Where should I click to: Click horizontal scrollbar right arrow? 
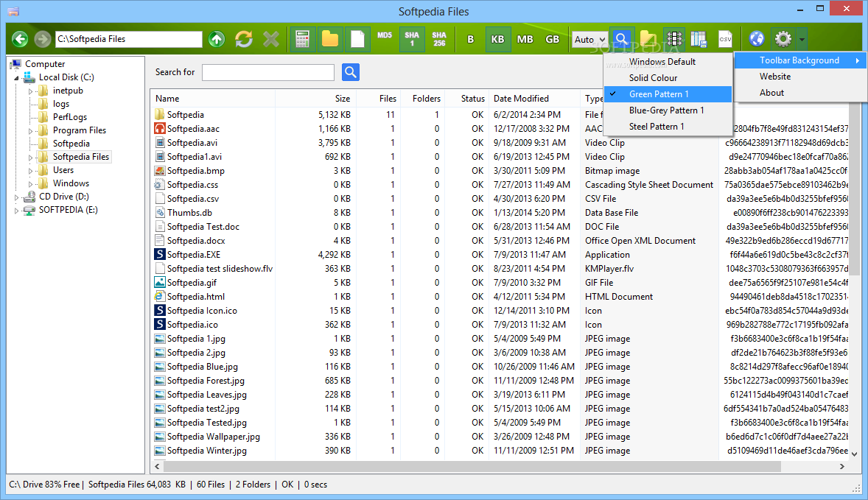(x=842, y=467)
